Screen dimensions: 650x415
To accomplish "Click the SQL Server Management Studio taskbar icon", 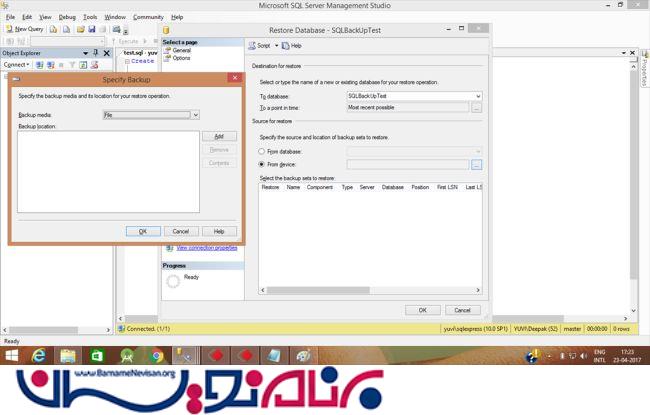I will tap(184, 356).
